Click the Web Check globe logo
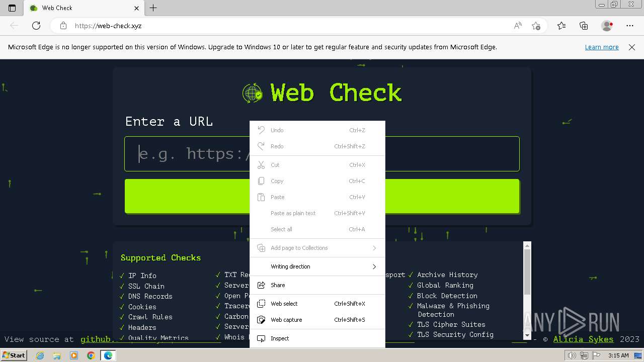Screen dimensions: 644x362 coord(253,93)
